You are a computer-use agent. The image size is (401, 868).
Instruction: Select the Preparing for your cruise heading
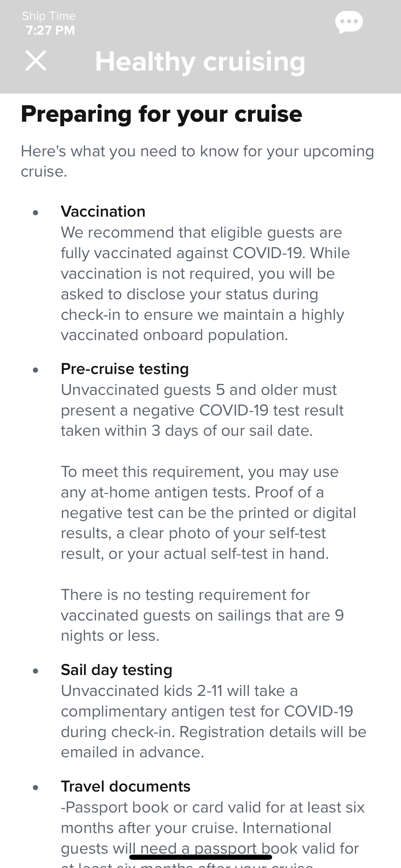click(161, 114)
